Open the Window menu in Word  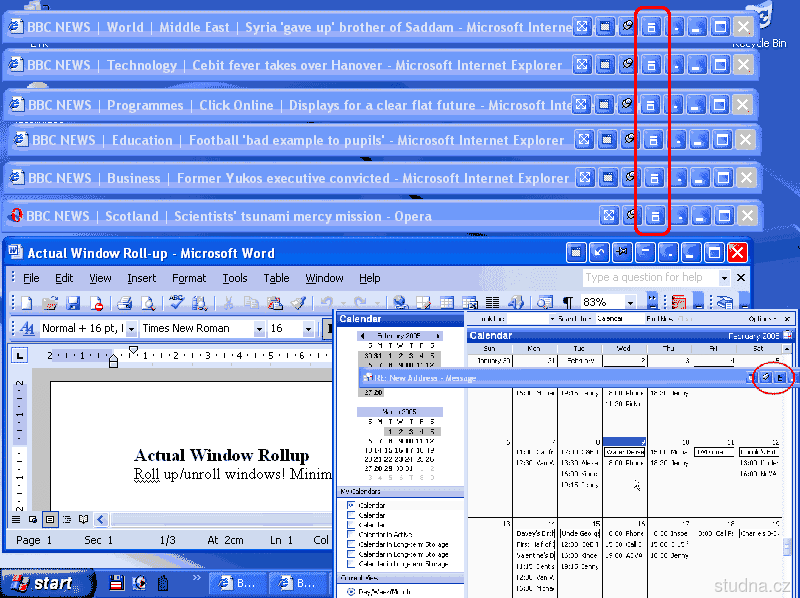click(324, 278)
